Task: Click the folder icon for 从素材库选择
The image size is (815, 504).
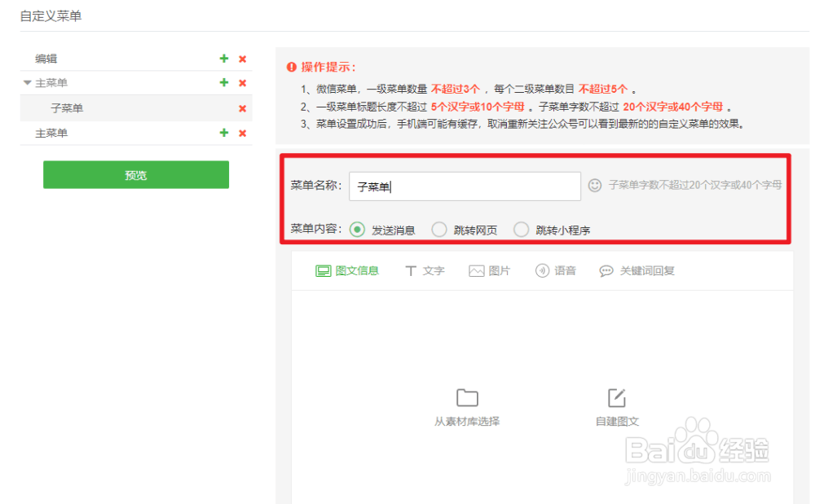Action: [x=467, y=397]
